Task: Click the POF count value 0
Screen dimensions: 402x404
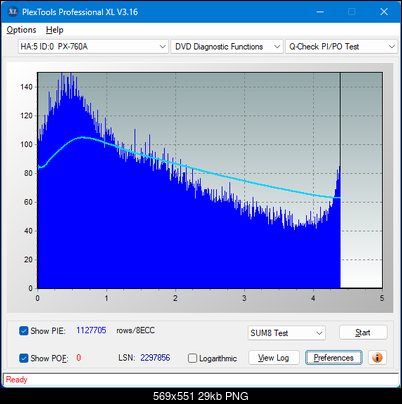Action: pos(79,358)
